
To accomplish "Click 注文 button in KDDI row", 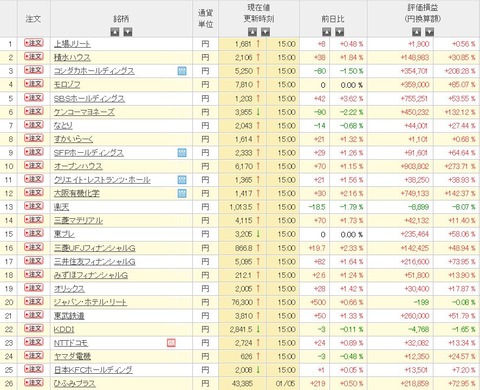I will (34, 328).
